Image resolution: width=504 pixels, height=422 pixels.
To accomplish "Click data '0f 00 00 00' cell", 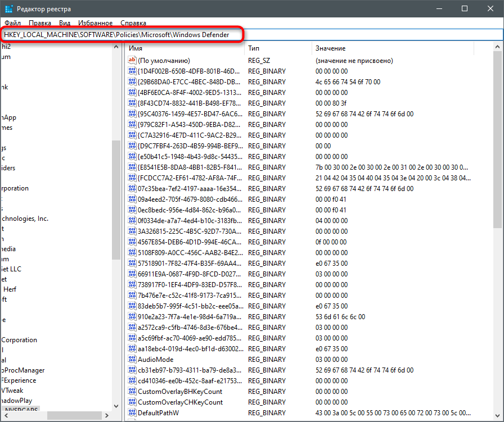I will (x=331, y=242).
